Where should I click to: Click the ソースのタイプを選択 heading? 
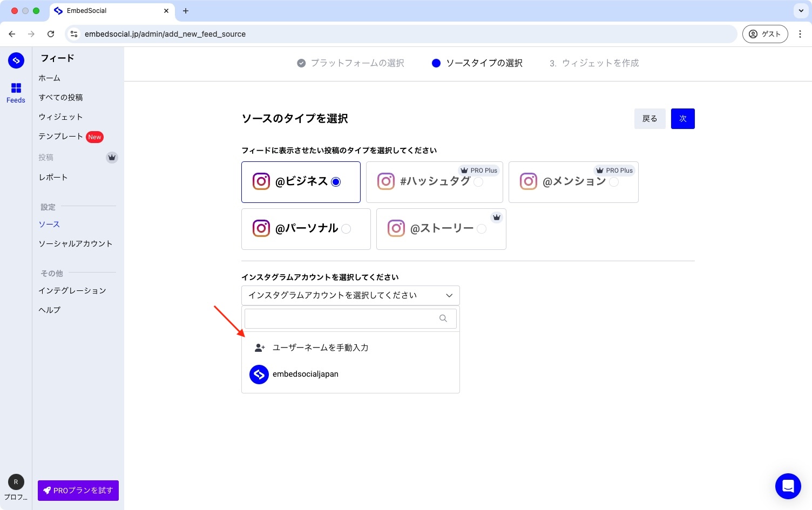click(x=295, y=119)
